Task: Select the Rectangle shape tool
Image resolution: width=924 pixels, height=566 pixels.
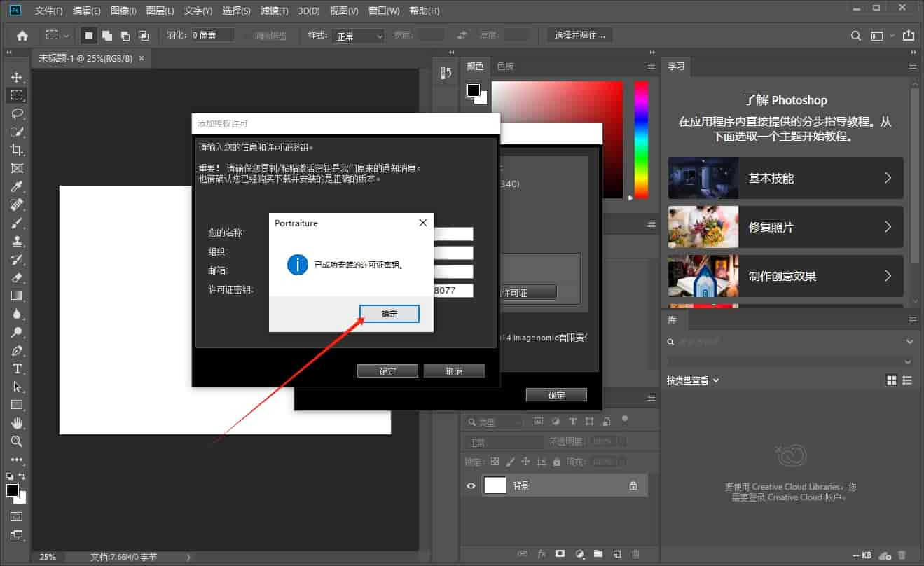Action: [17, 405]
